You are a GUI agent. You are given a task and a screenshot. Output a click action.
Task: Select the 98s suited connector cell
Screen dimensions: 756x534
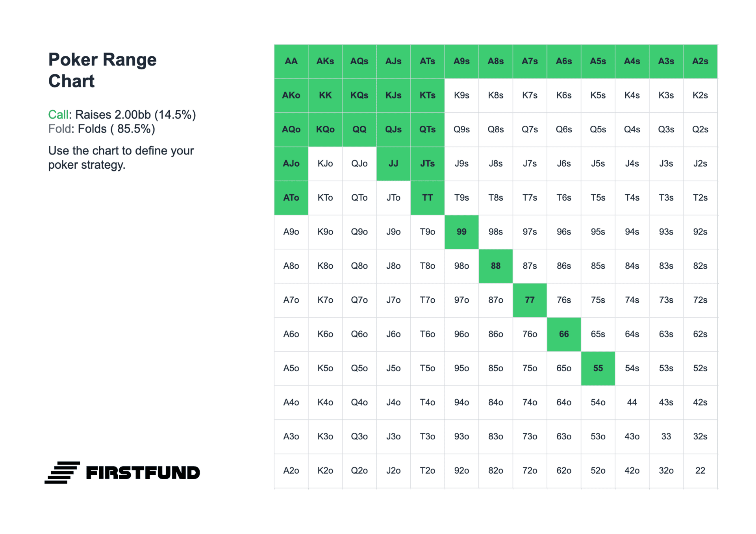tap(495, 232)
